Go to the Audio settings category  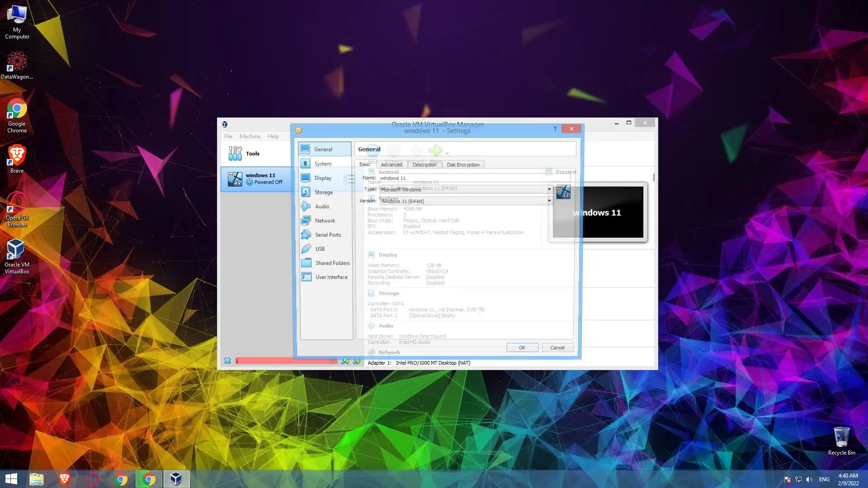pyautogui.click(x=322, y=206)
